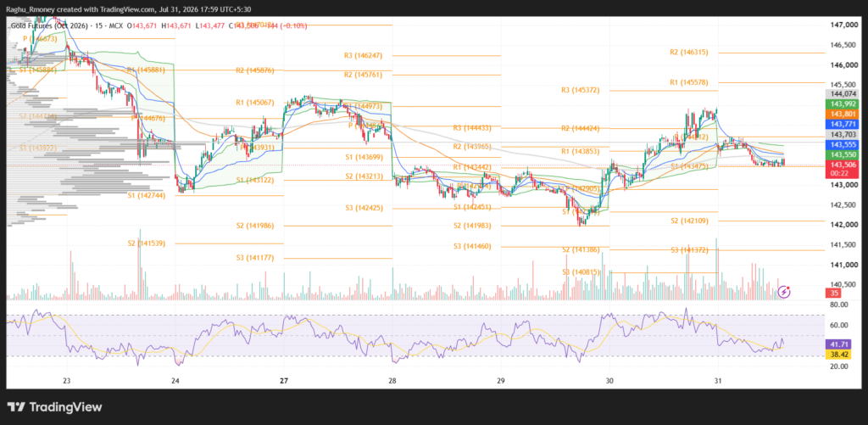The height and width of the screenshot is (425, 868).
Task: Click the date label 29 on time axis
Action: point(501,381)
